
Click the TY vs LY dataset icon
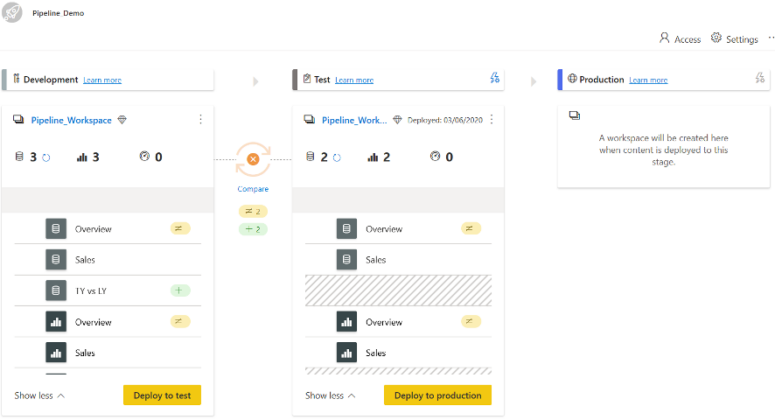(x=56, y=291)
